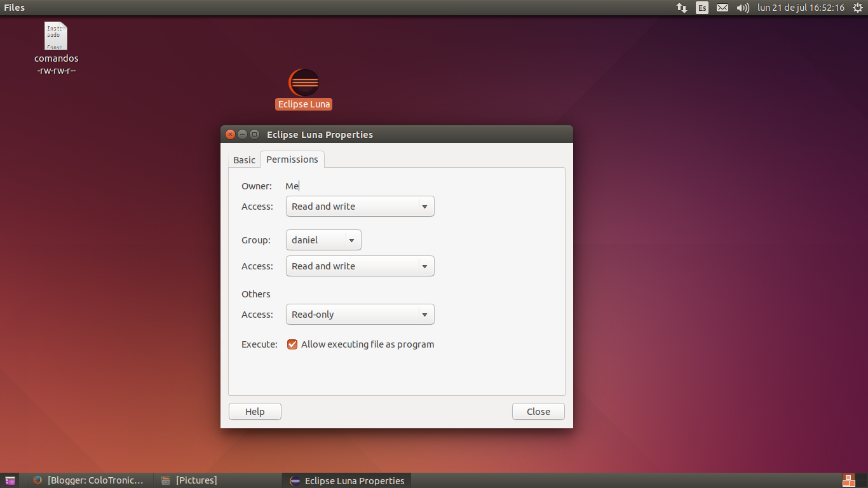
Task: Click Eclipse Luna Properties in the taskbar
Action: coord(347,480)
